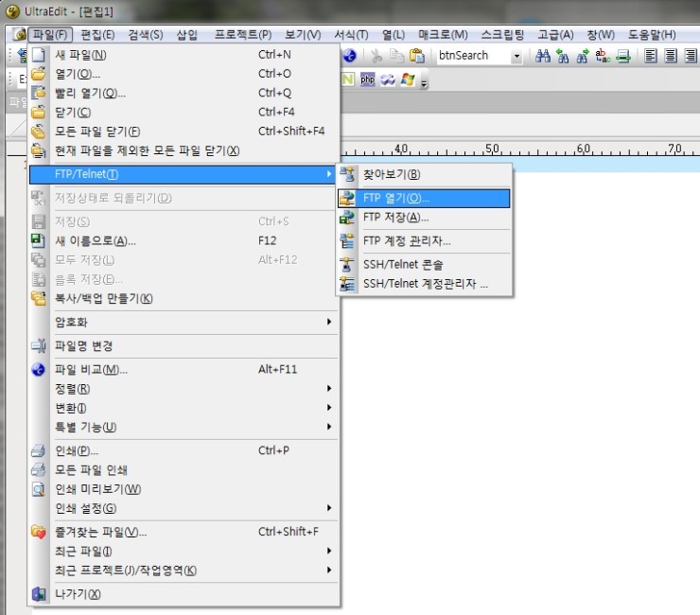Click the Align Left toolbar icon
This screenshot has width=700, height=615.
pos(651,56)
